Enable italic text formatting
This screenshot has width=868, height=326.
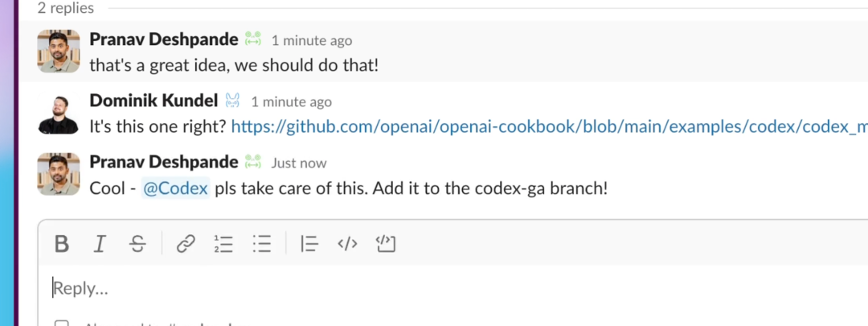(x=100, y=243)
